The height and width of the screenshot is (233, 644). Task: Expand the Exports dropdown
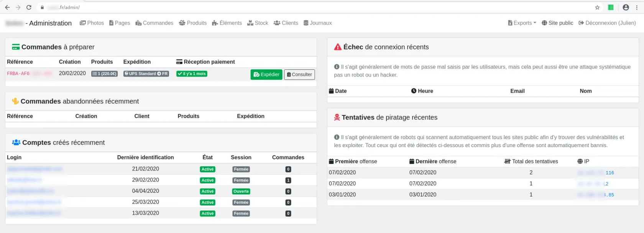522,23
